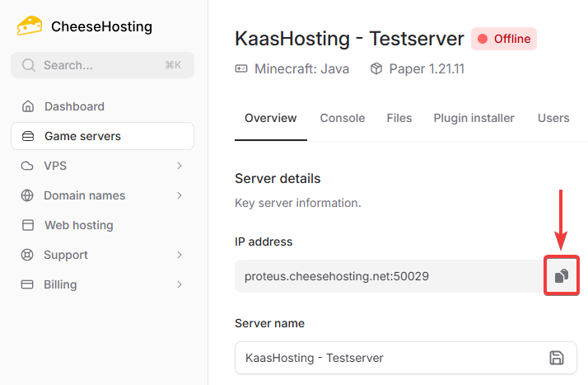Go to the Plugin installer tab
Image resolution: width=588 pixels, height=385 pixels.
coord(474,118)
